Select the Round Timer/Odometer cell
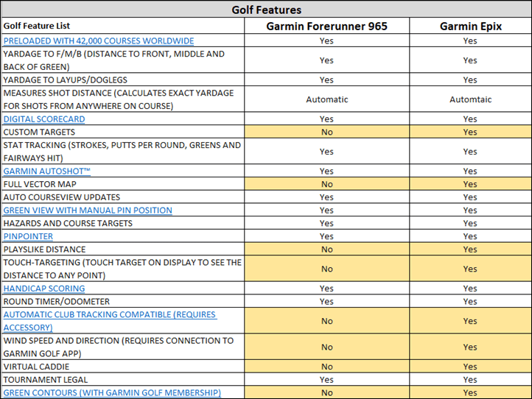The height and width of the screenshot is (399, 532). point(123,301)
